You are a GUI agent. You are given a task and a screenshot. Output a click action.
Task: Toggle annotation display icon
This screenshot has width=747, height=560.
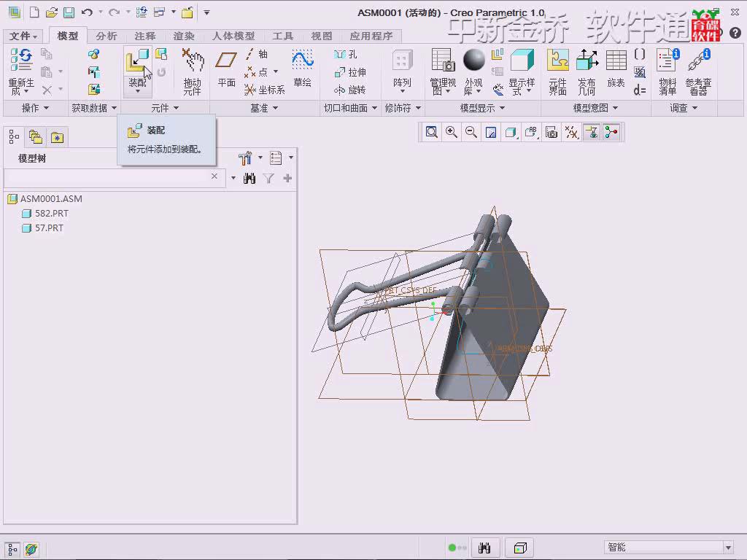coord(592,133)
